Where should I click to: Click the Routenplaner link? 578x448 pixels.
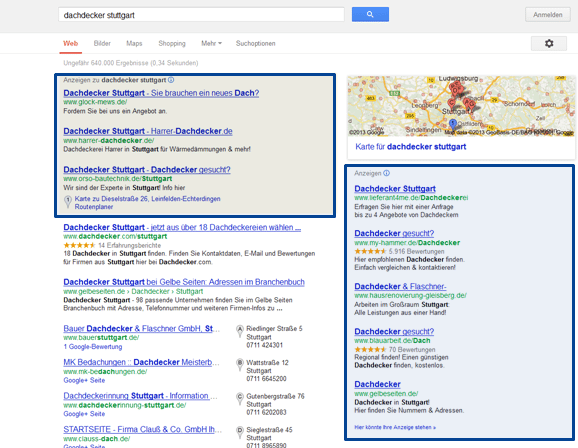coord(94,207)
